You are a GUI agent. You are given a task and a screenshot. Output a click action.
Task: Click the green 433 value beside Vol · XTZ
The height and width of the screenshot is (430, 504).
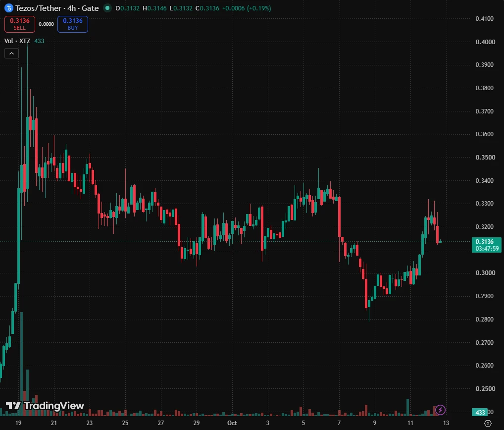click(39, 41)
